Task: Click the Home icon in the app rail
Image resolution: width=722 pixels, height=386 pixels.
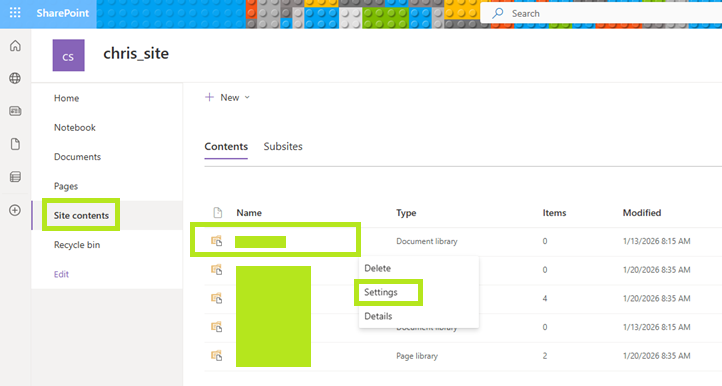Action: 15,46
